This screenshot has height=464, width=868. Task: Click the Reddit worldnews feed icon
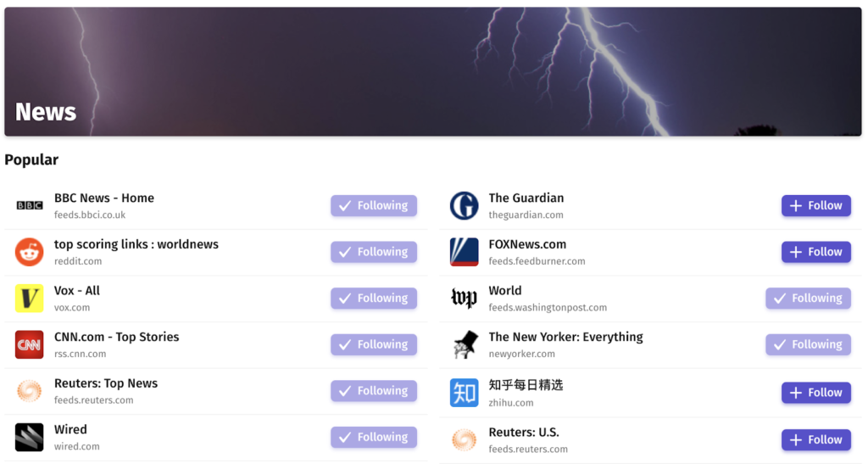(30, 252)
